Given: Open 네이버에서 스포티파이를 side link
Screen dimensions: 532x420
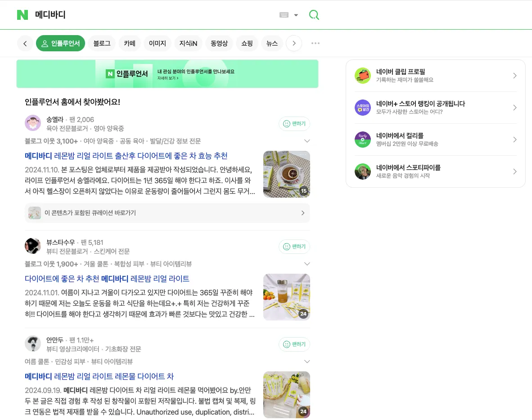Looking at the screenshot, I should pyautogui.click(x=436, y=172).
